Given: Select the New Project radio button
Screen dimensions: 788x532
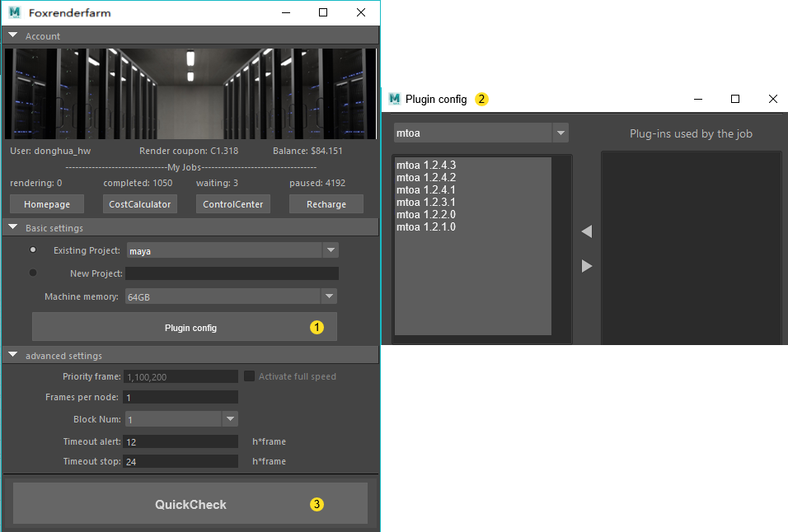Looking at the screenshot, I should click(x=33, y=273).
